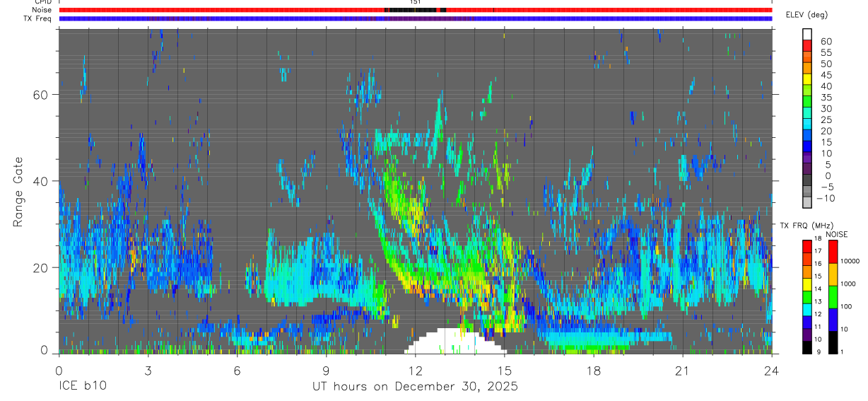
Task: Click the white top cell of ELEV colorbar
Action: pyautogui.click(x=807, y=34)
